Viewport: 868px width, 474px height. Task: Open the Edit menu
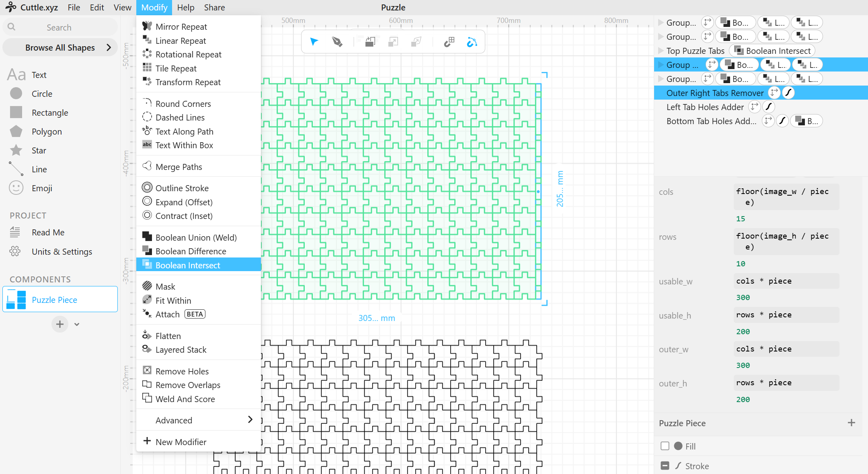pos(97,7)
